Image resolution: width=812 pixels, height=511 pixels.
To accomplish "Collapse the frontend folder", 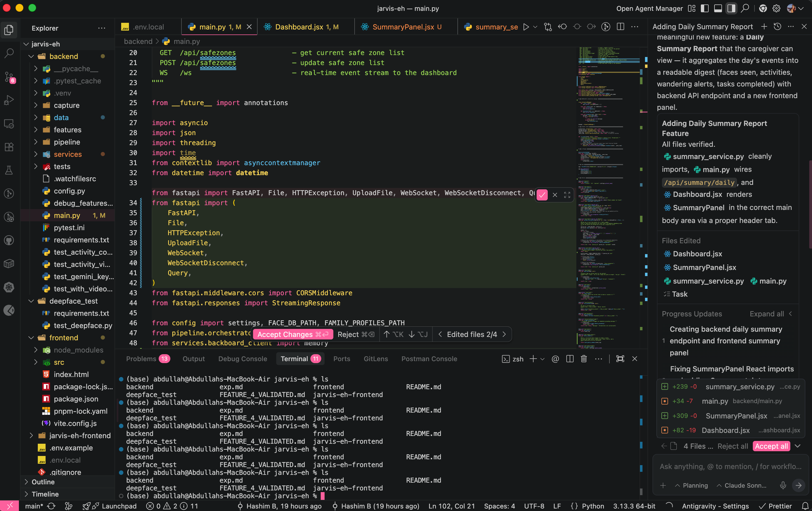I will [63, 338].
